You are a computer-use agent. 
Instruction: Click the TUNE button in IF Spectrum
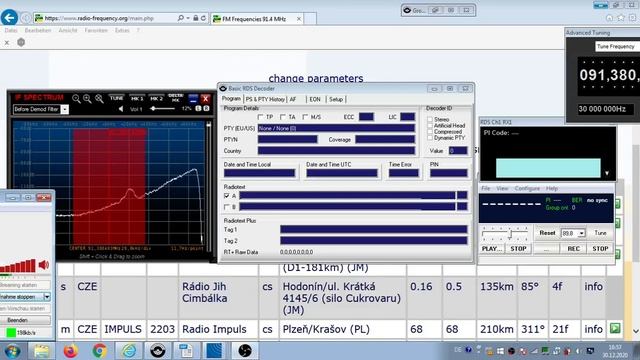(x=116, y=98)
